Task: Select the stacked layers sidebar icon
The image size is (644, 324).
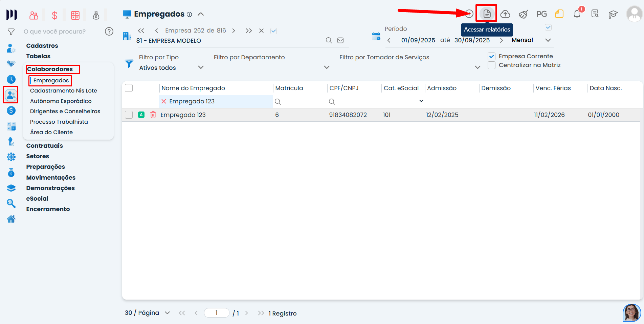Action: pyautogui.click(x=11, y=188)
